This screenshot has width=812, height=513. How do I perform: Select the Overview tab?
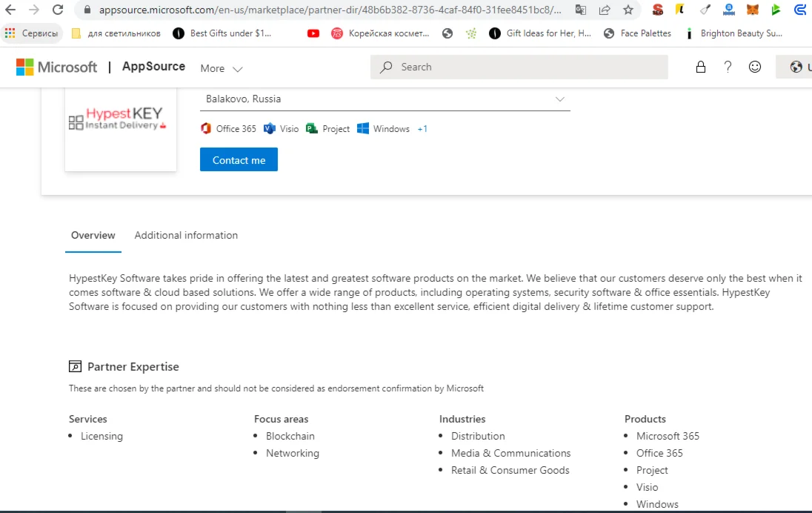(x=93, y=235)
